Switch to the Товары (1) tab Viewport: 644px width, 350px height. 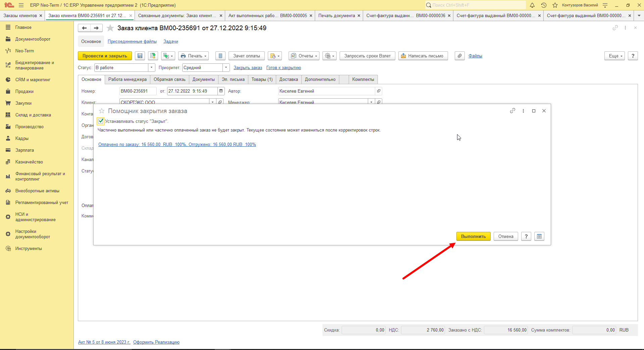coord(262,80)
